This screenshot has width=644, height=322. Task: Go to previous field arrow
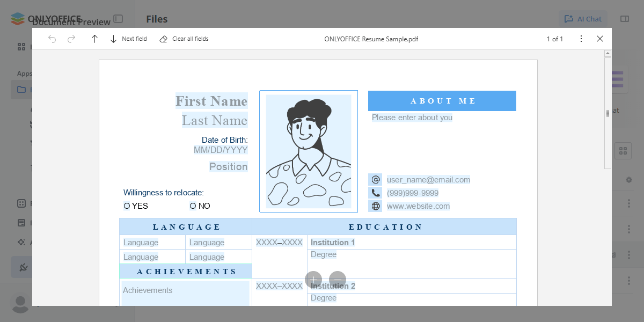[x=94, y=39]
